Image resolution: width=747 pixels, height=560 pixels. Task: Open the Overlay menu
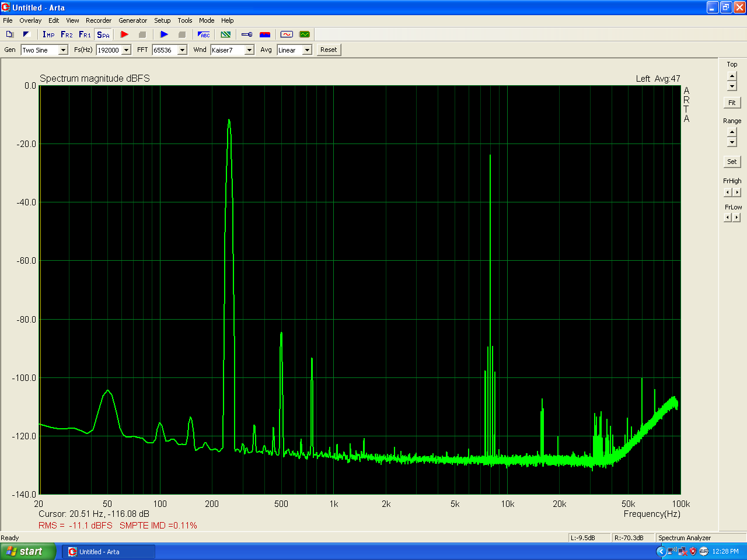30,20
